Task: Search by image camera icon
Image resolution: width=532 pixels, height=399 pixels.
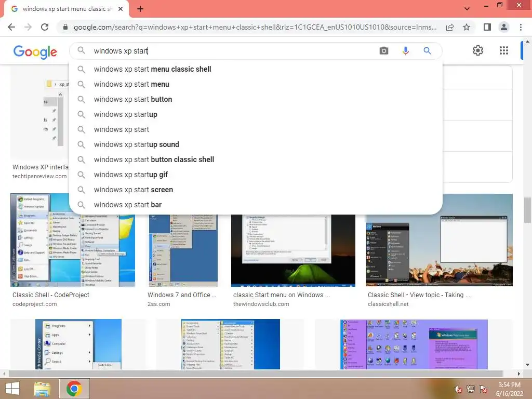Action: 384,51
